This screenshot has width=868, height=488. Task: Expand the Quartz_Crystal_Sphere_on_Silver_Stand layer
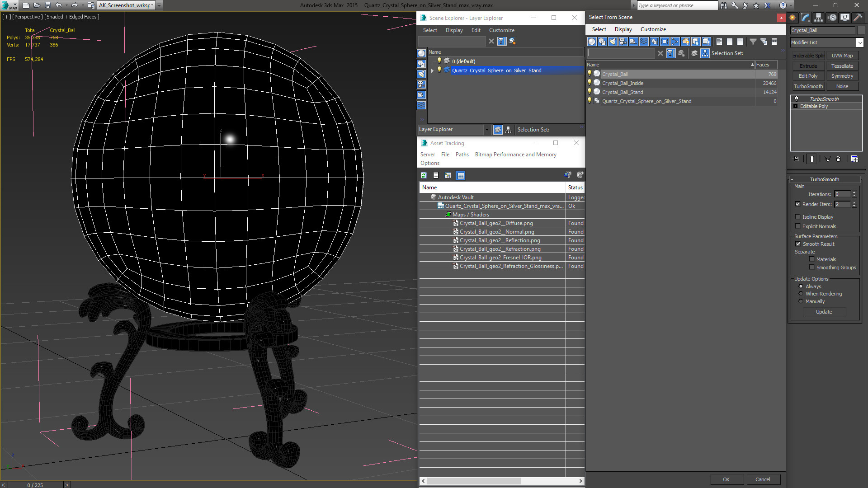[432, 70]
